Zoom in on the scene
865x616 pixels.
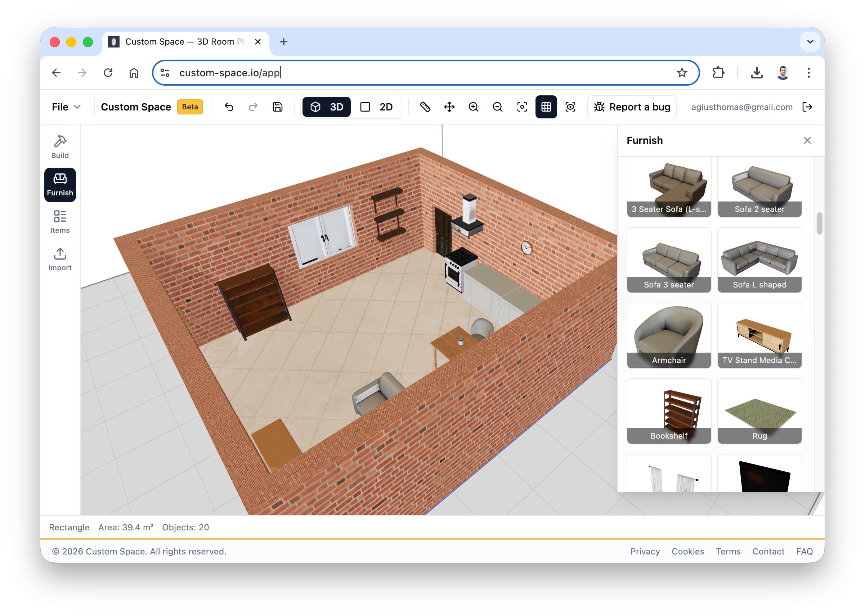[473, 107]
